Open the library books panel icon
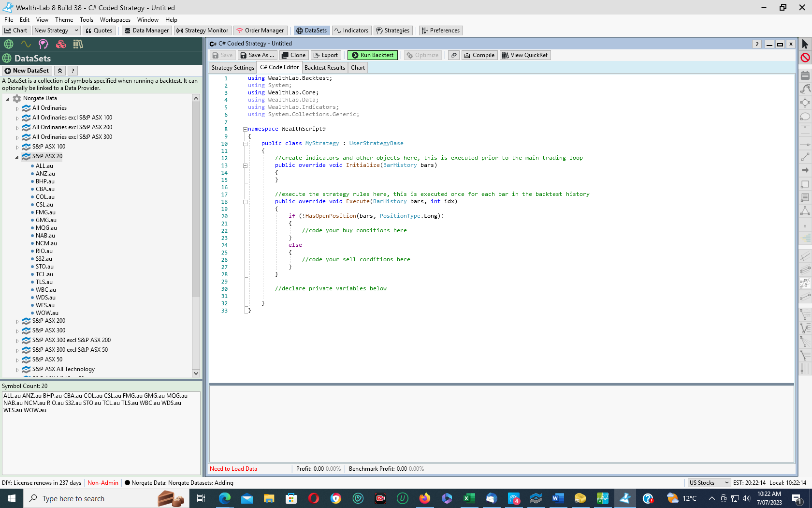 click(x=78, y=44)
